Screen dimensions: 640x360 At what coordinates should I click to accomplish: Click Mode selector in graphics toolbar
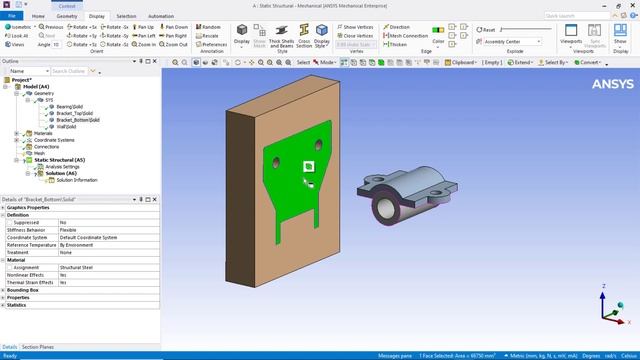click(x=326, y=62)
